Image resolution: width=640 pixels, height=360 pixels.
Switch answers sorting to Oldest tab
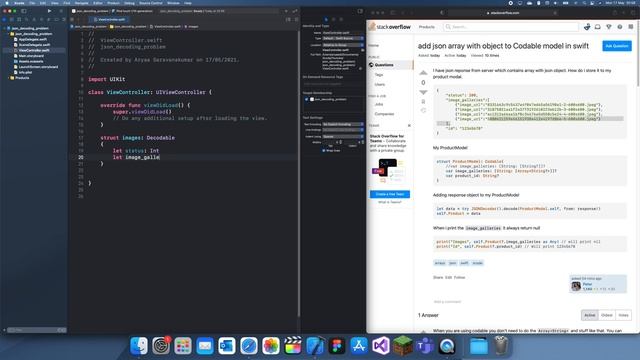[x=607, y=315]
